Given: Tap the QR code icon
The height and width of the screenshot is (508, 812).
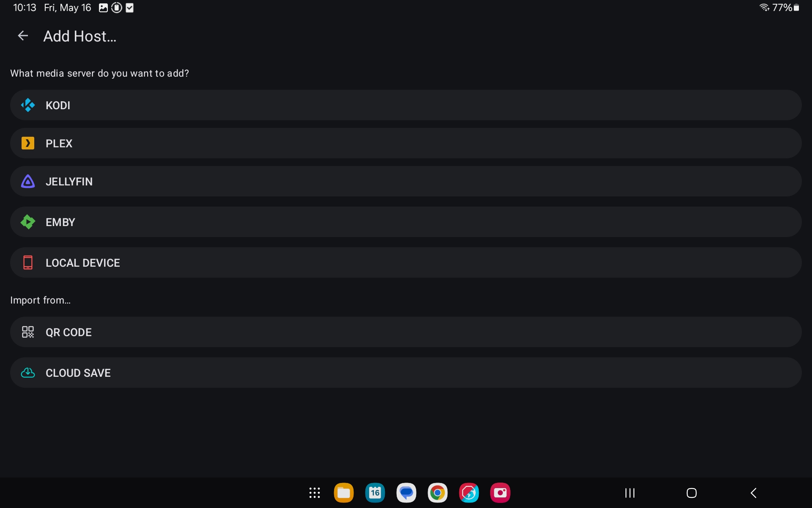Looking at the screenshot, I should point(28,332).
